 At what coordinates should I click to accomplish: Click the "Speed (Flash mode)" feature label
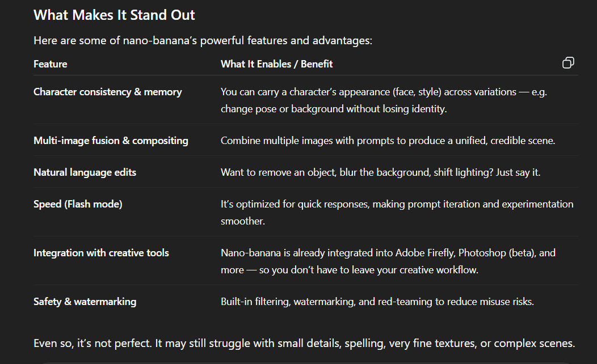point(78,204)
